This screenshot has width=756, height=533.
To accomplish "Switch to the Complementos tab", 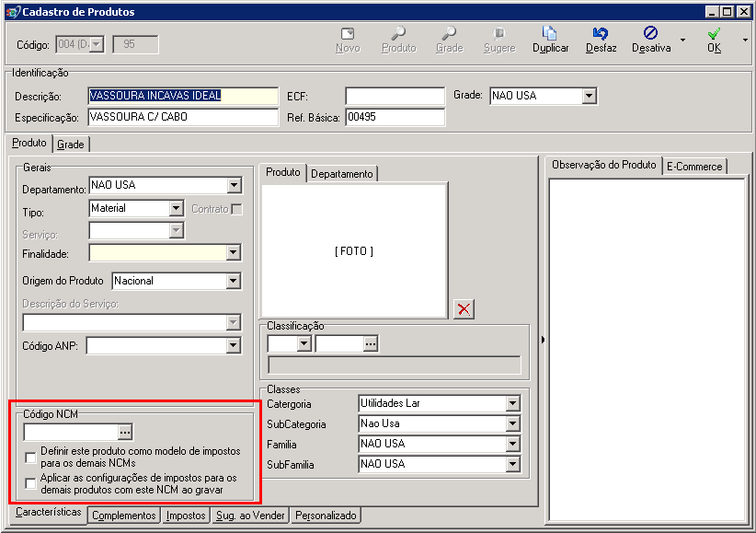I will [124, 516].
